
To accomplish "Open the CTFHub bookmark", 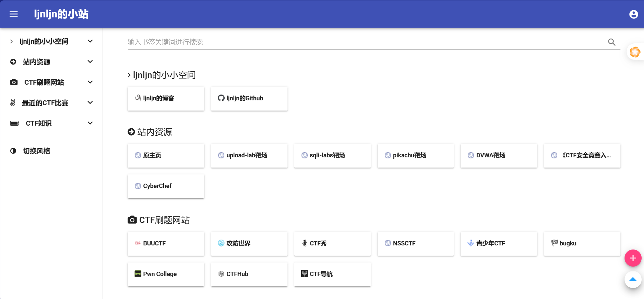I will click(249, 274).
